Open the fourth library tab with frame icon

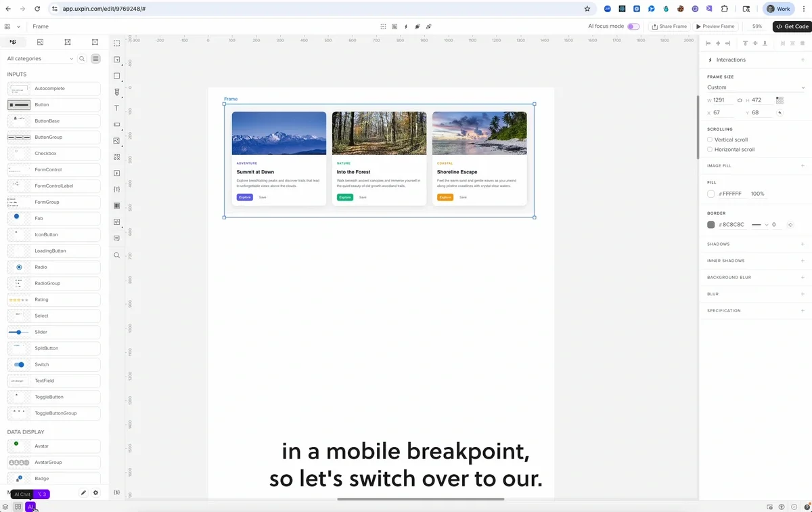click(95, 42)
